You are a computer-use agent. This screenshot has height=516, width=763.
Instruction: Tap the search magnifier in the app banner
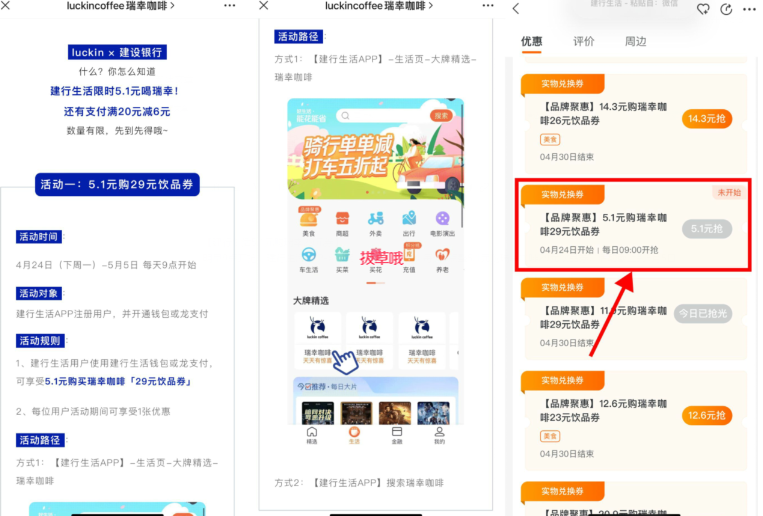pyautogui.click(x=345, y=116)
